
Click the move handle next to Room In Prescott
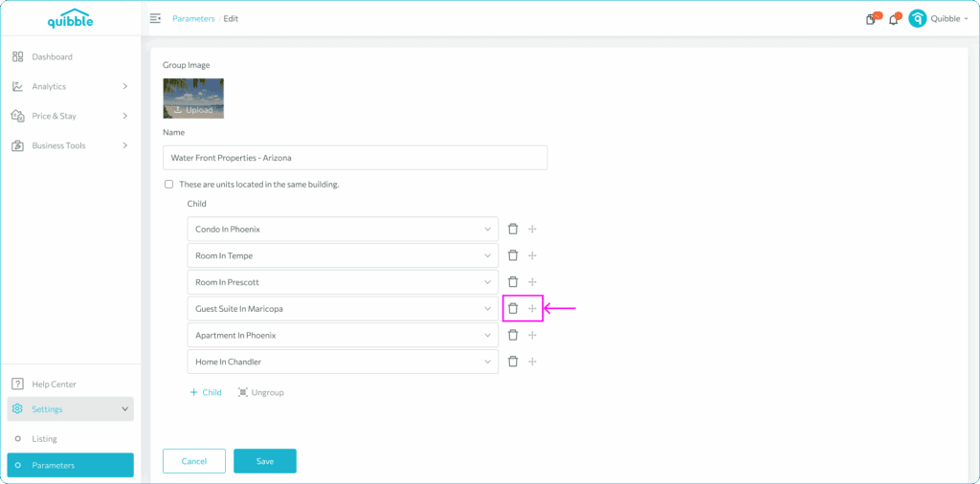[532, 282]
